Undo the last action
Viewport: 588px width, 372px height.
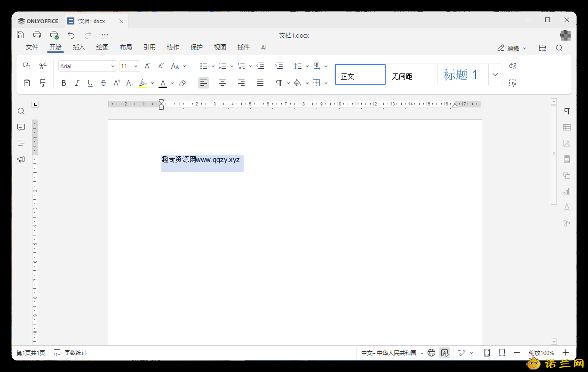(71, 35)
